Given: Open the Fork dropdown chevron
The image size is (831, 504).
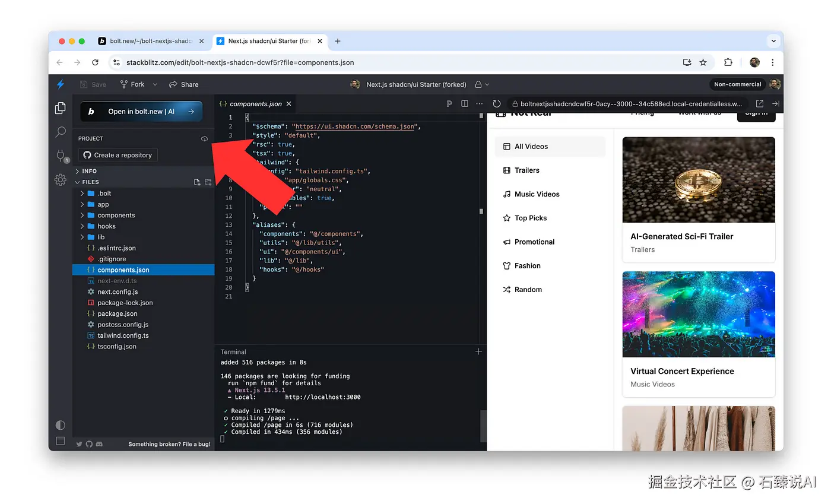Looking at the screenshot, I should coord(155,84).
